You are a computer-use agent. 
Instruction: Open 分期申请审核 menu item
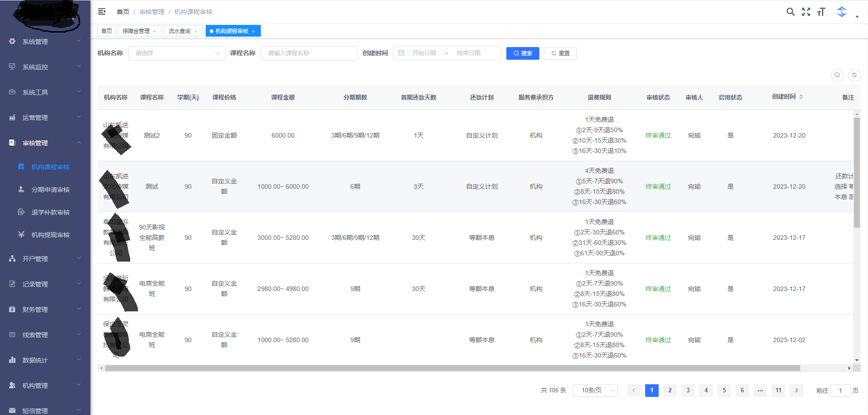pyautogui.click(x=45, y=190)
